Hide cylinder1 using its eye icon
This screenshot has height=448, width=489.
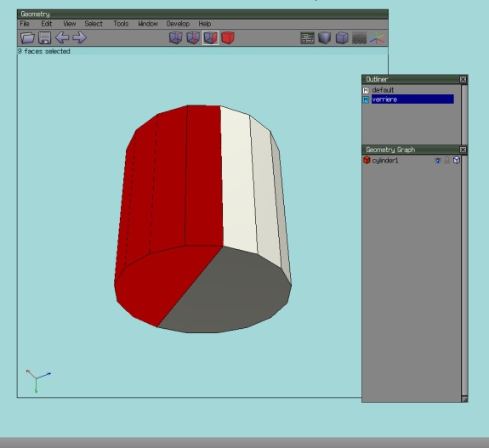click(x=438, y=161)
